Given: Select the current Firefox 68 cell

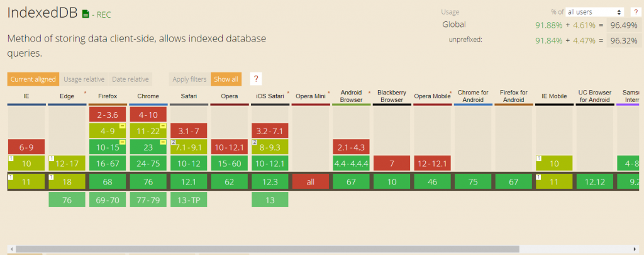Looking at the screenshot, I should (x=108, y=181).
